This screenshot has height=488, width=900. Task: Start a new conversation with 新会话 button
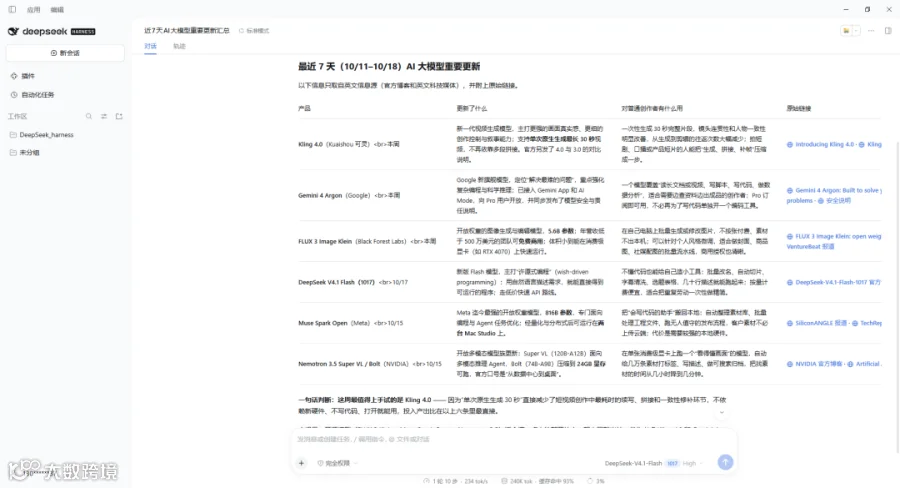click(65, 53)
